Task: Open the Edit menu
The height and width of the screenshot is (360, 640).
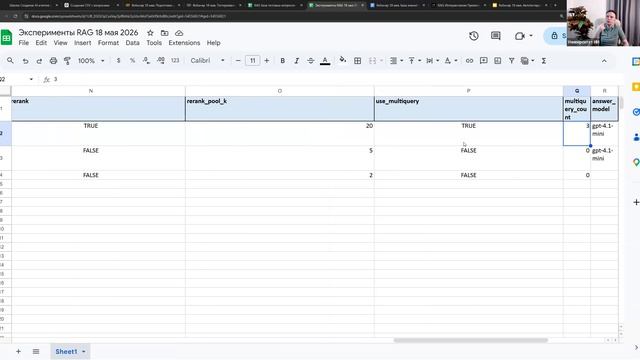Action: coord(41,43)
